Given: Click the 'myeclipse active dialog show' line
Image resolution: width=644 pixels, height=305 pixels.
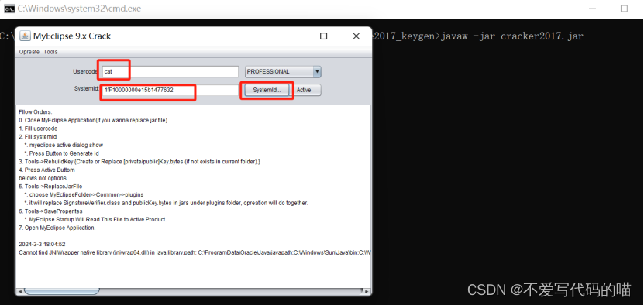Looking at the screenshot, I should (x=64, y=145).
